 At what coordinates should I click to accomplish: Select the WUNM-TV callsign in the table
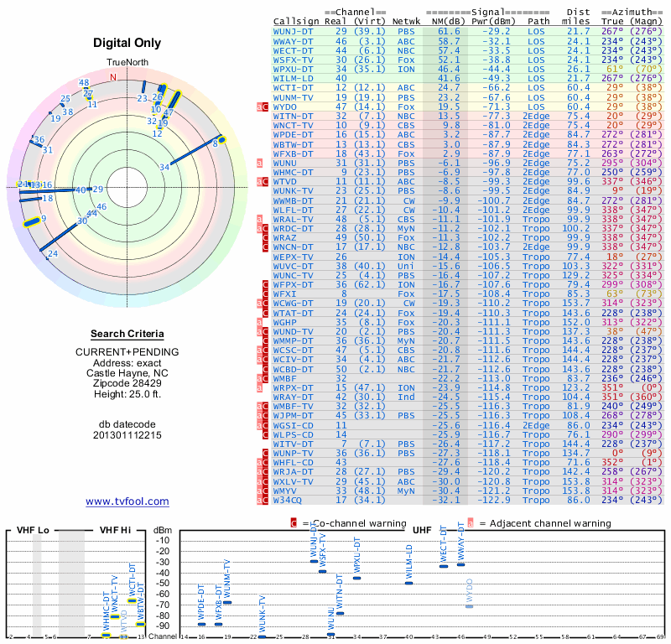pyautogui.click(x=293, y=97)
